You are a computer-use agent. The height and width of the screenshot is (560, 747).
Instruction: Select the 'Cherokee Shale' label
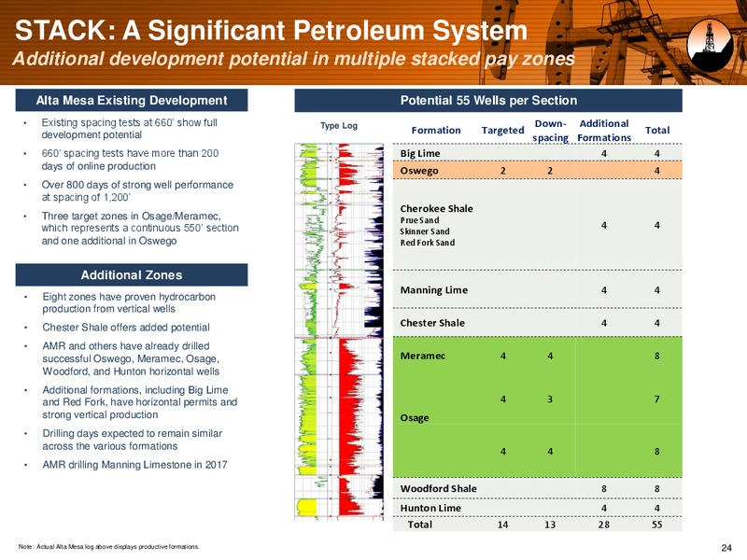[436, 208]
